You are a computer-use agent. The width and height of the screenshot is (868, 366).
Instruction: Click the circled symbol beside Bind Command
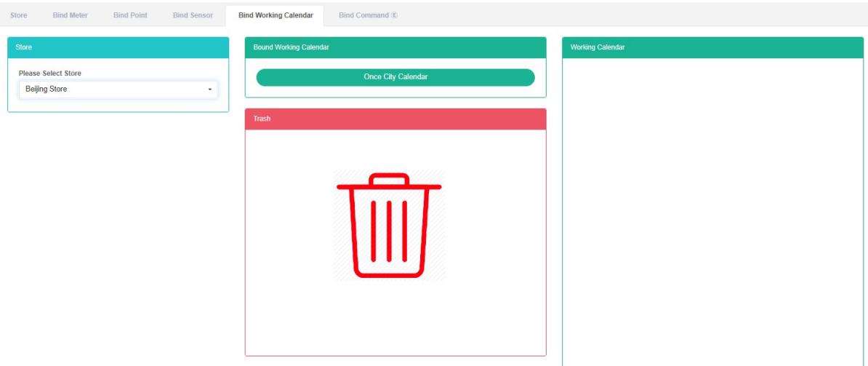pyautogui.click(x=395, y=16)
